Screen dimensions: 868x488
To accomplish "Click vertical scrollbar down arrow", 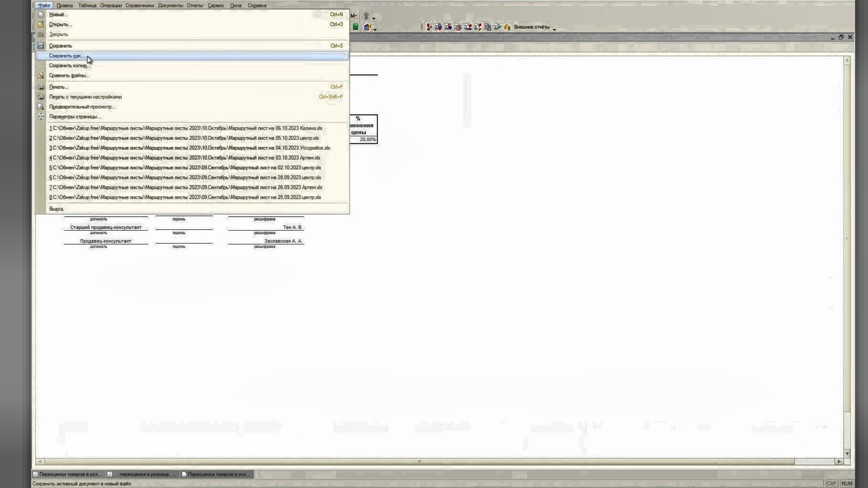I will click(x=847, y=453).
